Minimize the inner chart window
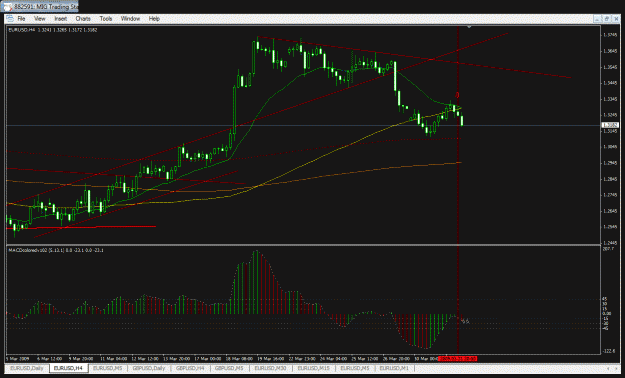Image resolution: width=625 pixels, height=378 pixels. (x=597, y=19)
